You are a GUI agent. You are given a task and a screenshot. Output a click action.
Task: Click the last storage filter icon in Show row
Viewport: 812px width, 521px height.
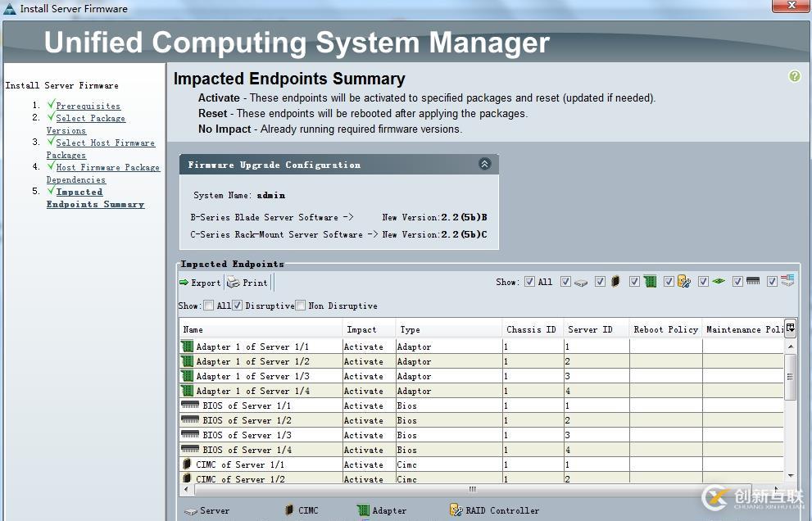(x=787, y=281)
